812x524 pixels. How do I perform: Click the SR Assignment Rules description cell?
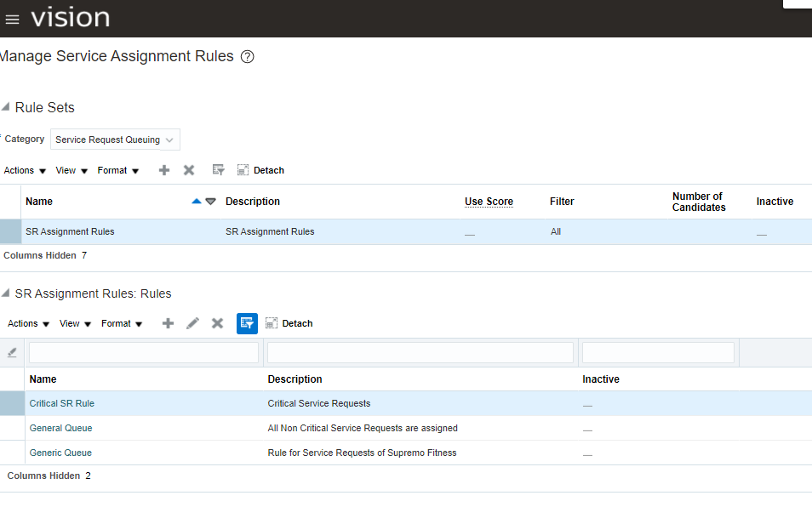(270, 231)
